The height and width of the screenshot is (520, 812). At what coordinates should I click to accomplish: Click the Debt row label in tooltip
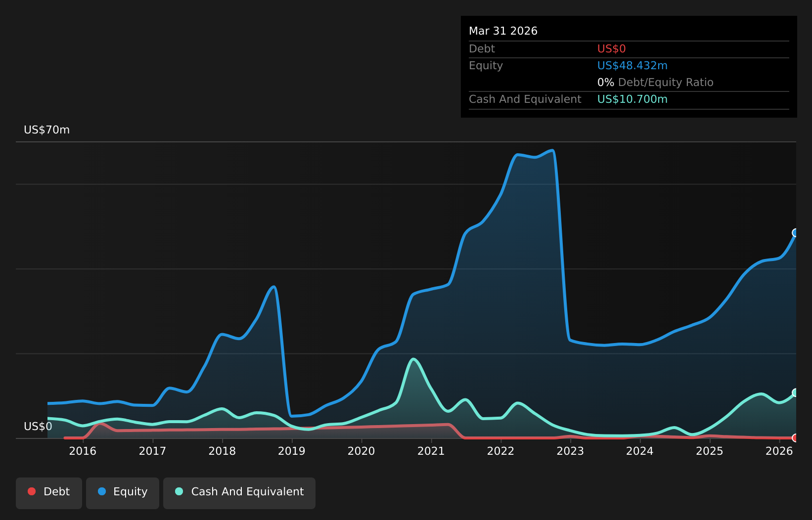[x=482, y=49]
